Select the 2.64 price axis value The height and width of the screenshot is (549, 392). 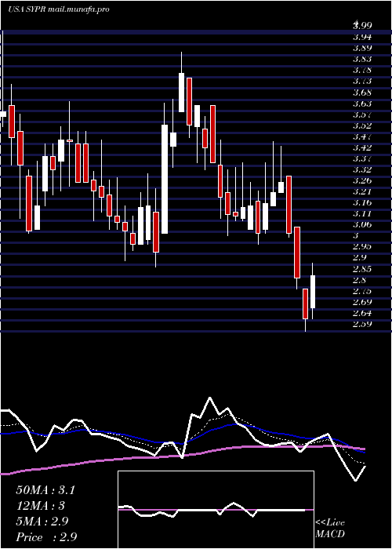click(362, 313)
